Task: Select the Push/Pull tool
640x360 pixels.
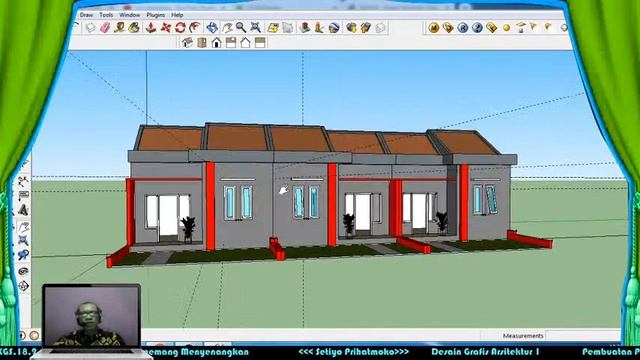Action: (151, 28)
